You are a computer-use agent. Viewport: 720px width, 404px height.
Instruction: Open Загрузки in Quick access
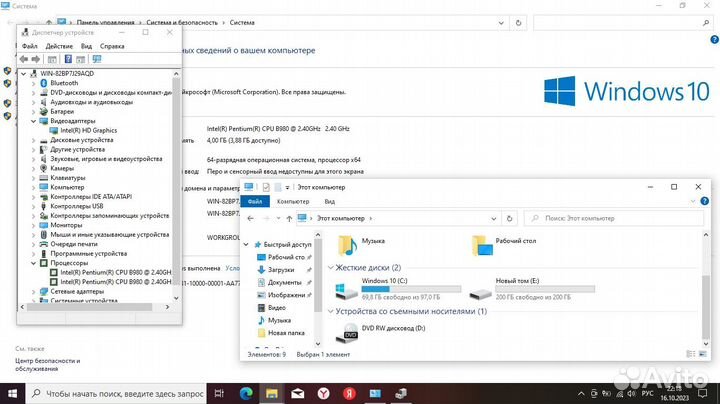click(x=281, y=270)
